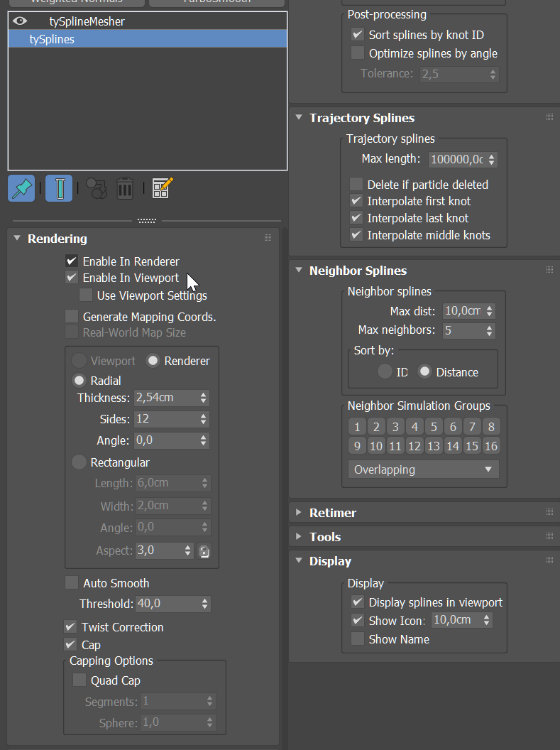Click Max dist value field
The image size is (560, 750).
click(463, 311)
